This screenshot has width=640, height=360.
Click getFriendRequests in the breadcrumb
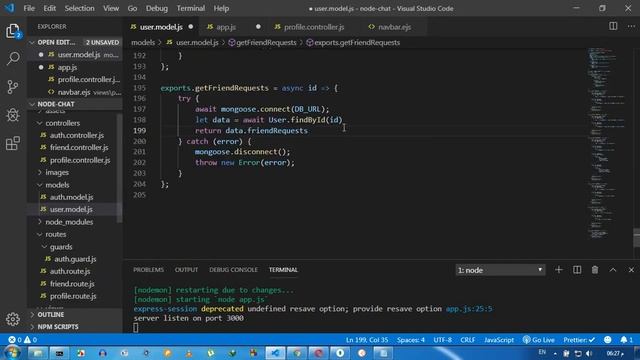(262, 42)
